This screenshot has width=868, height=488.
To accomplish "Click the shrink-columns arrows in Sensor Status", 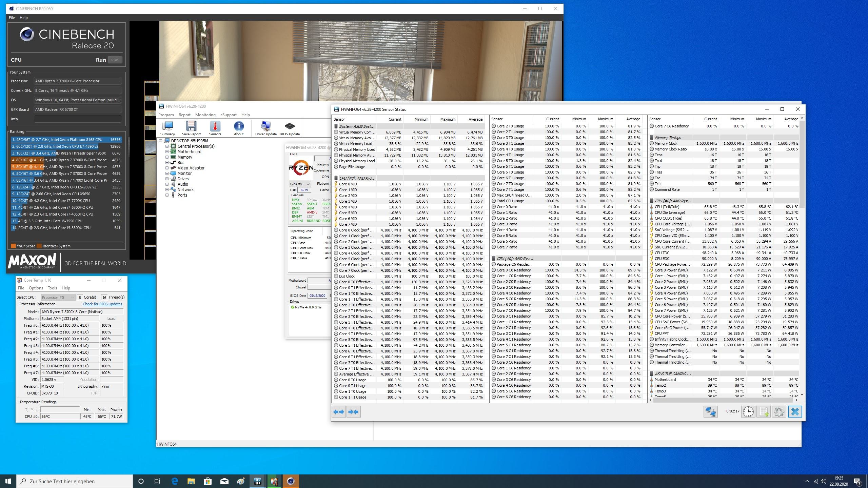I will 354,412.
